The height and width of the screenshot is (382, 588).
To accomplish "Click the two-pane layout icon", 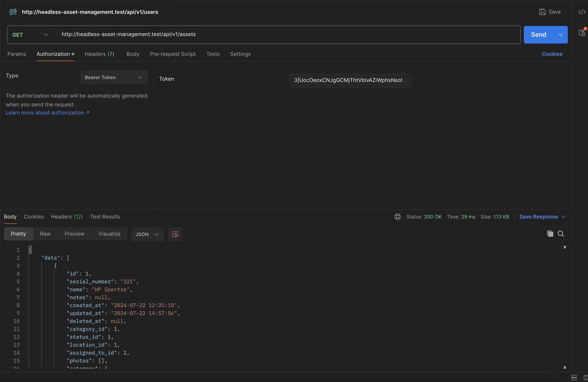I will pyautogui.click(x=574, y=378).
